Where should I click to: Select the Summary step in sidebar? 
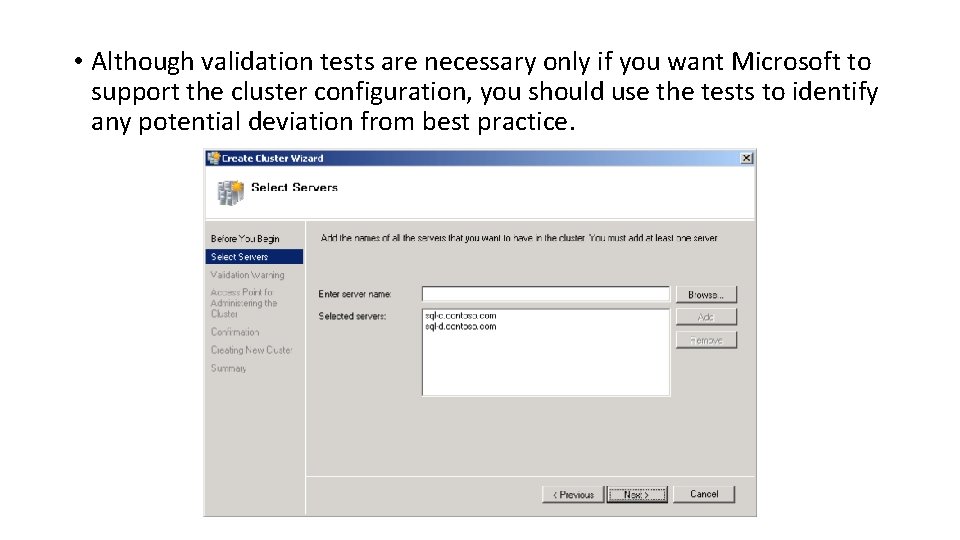[x=228, y=369]
